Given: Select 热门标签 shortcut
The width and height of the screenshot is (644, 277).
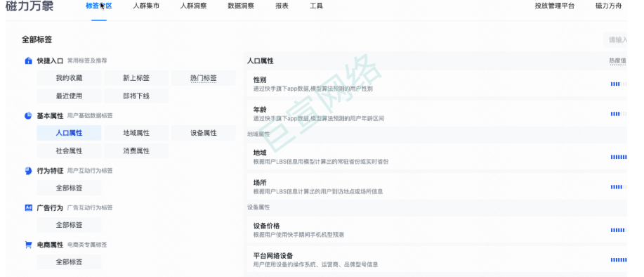Looking at the screenshot, I should pos(203,78).
